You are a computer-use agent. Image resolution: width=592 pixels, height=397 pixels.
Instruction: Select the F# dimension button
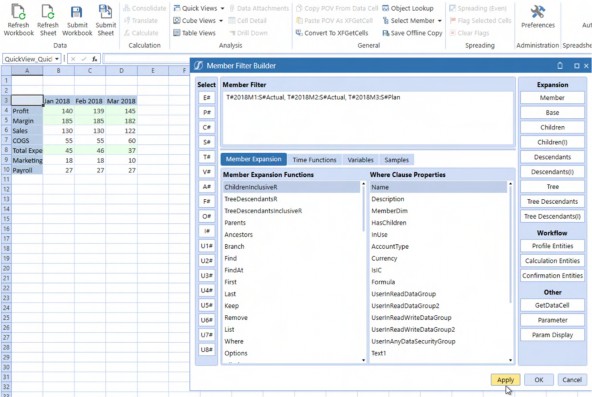207,201
